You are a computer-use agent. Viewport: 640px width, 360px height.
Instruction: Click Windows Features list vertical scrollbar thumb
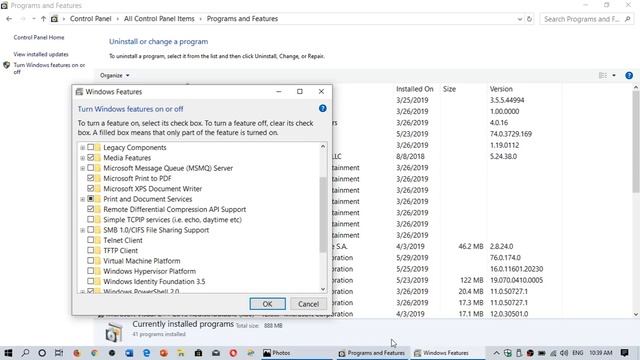pyautogui.click(x=323, y=214)
